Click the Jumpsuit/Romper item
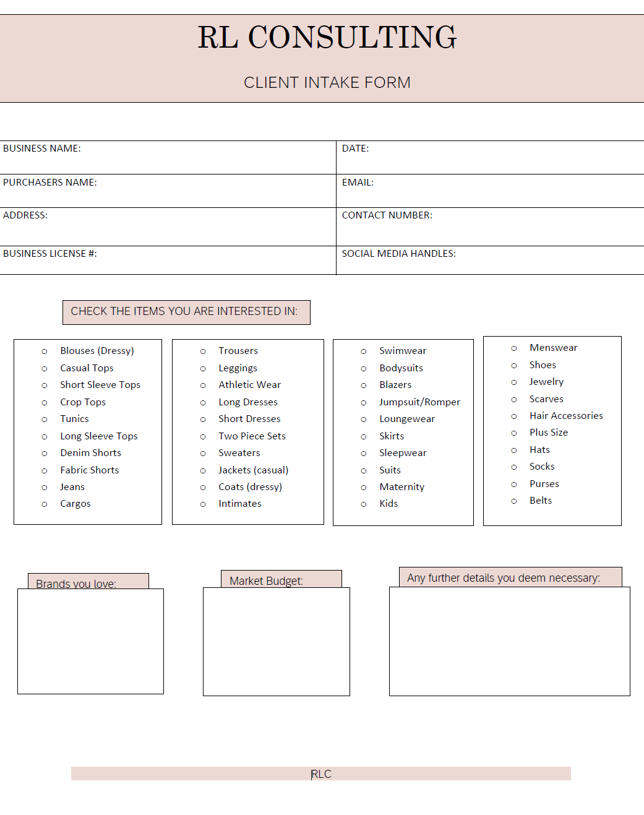 tap(420, 402)
